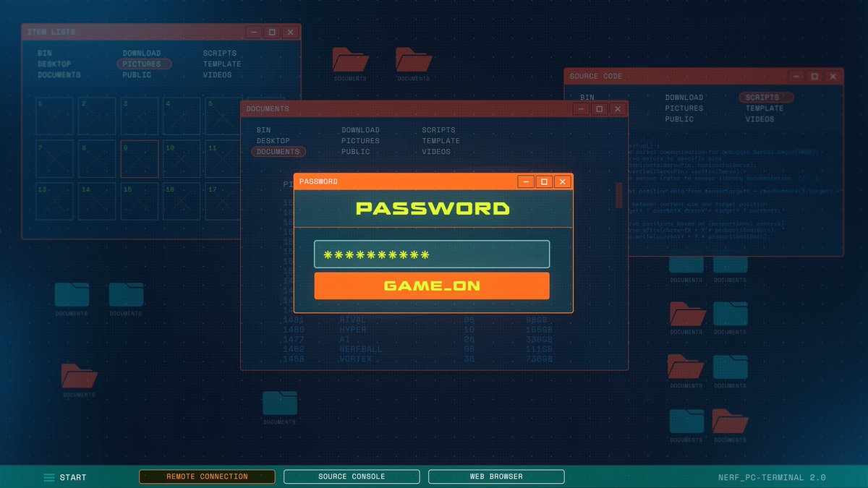
Task: Open DOWNLOAD in the Documents window
Action: click(361, 130)
